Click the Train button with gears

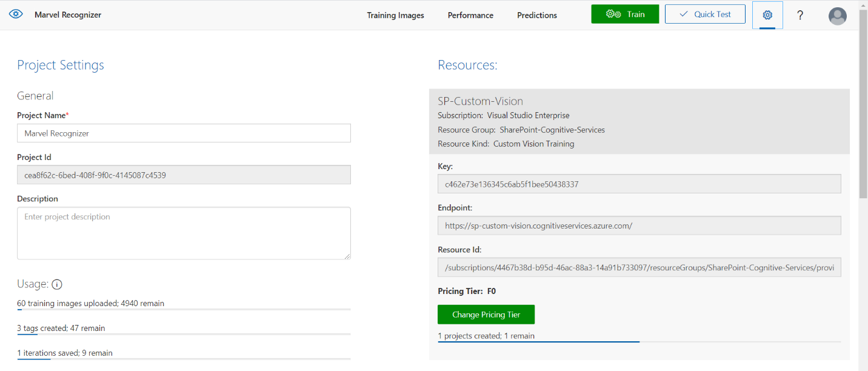point(625,15)
